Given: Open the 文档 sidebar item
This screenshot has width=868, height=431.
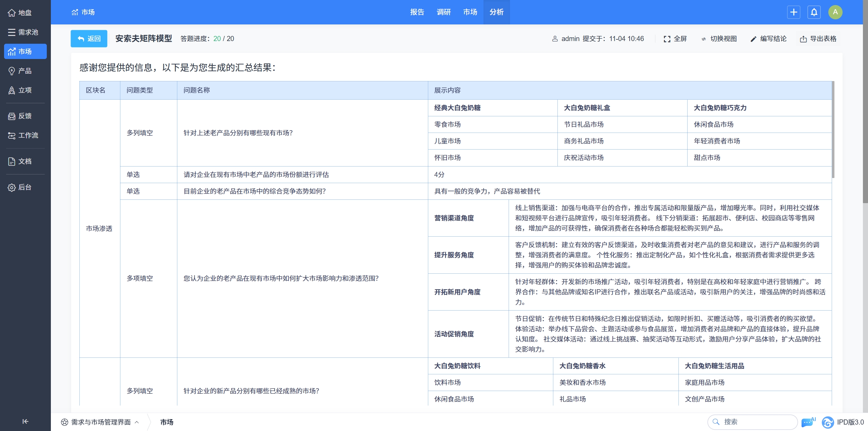Looking at the screenshot, I should coord(25,161).
